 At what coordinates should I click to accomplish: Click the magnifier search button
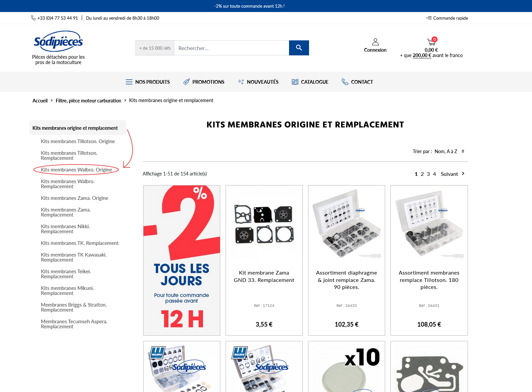point(299,48)
